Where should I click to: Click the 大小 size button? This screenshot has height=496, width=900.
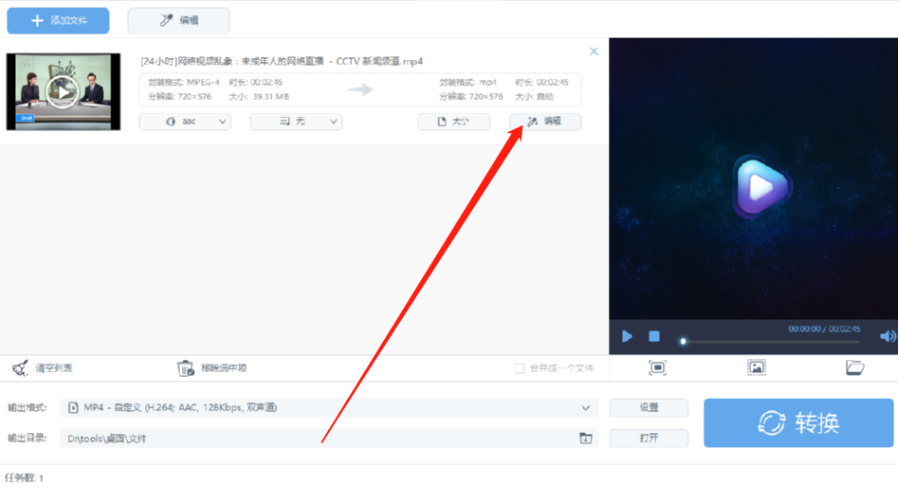tap(453, 122)
